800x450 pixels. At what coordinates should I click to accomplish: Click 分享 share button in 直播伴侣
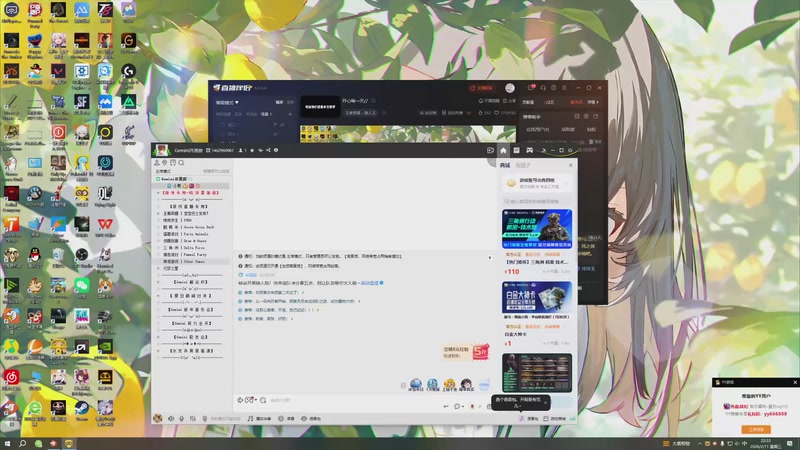pyautogui.click(x=510, y=101)
